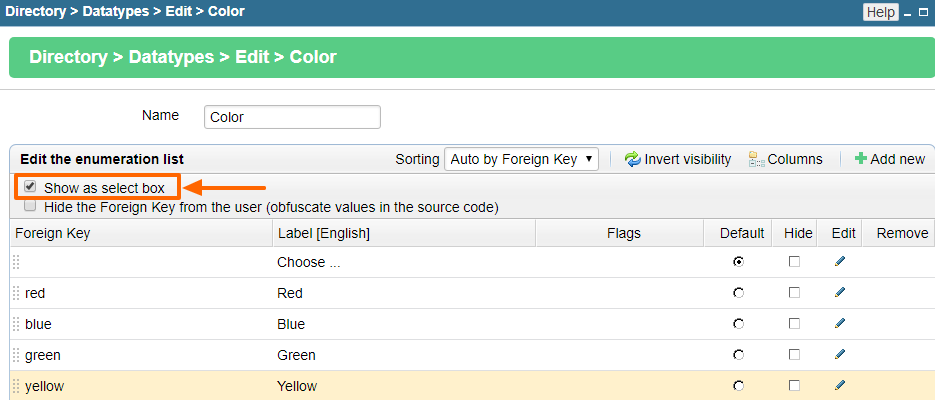The image size is (935, 400).
Task: Open the Columns settings icon
Action: (x=757, y=159)
